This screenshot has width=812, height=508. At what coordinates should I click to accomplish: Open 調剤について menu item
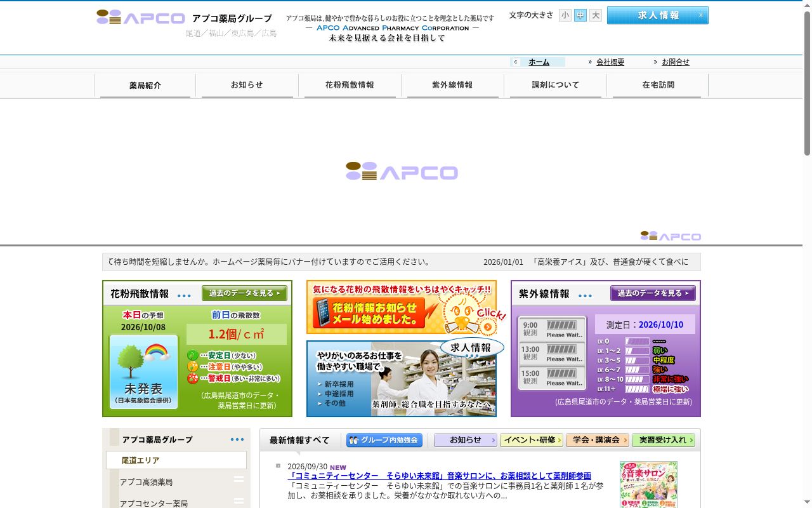pos(555,85)
